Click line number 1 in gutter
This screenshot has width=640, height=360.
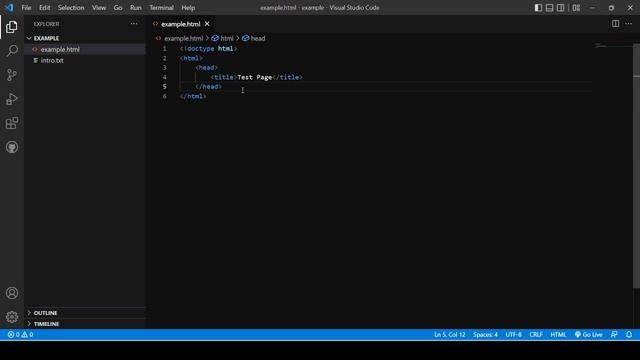[x=164, y=49]
